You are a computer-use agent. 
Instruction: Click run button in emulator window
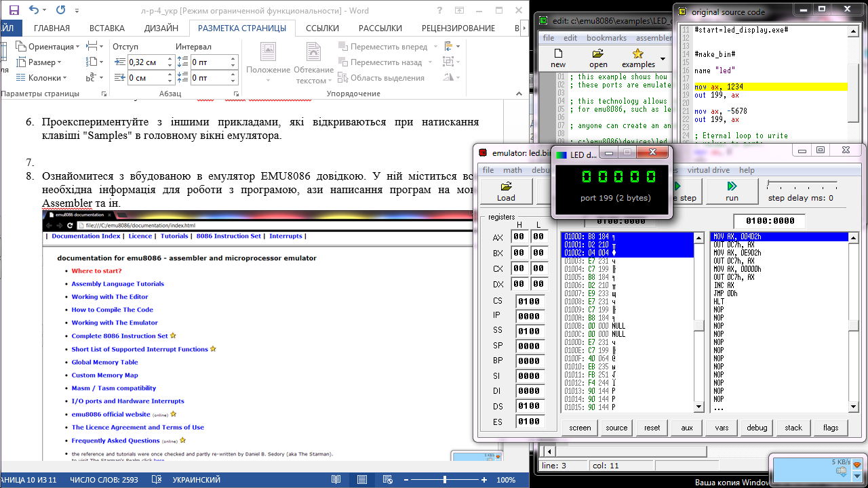[732, 192]
